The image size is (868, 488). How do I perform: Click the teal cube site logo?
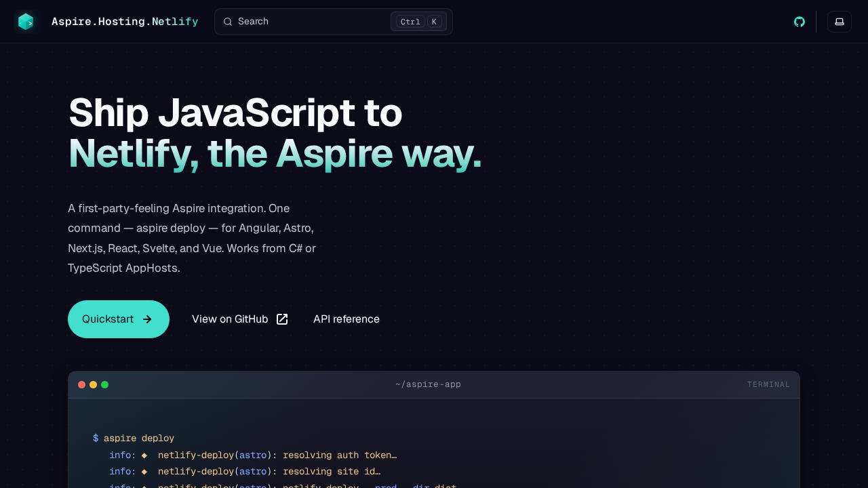(26, 22)
